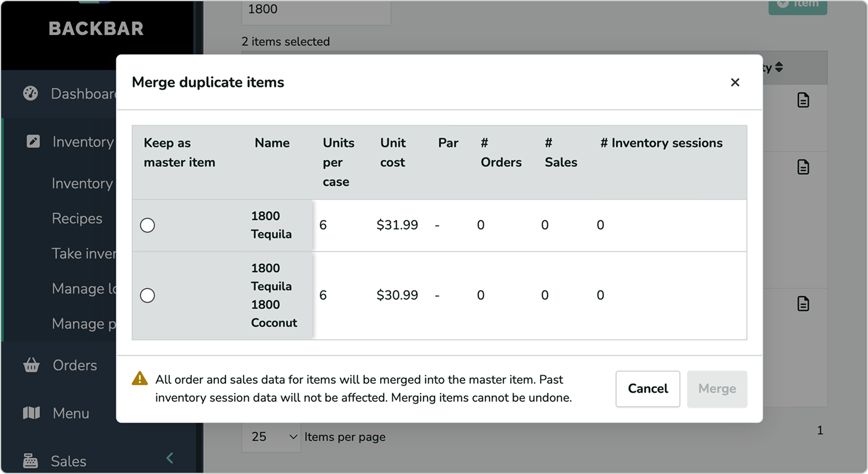Viewport: 868px width, 474px height.
Task: Open the Items per page dropdown
Action: (x=271, y=437)
